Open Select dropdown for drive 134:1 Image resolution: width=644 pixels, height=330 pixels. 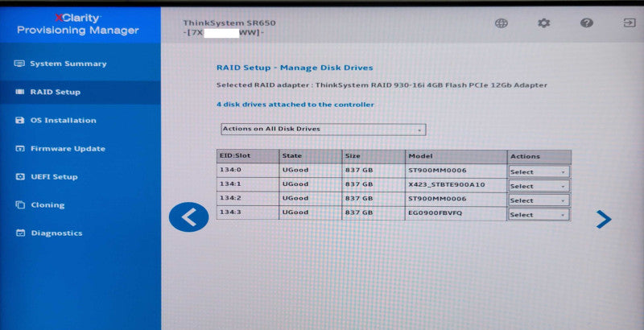(x=539, y=186)
